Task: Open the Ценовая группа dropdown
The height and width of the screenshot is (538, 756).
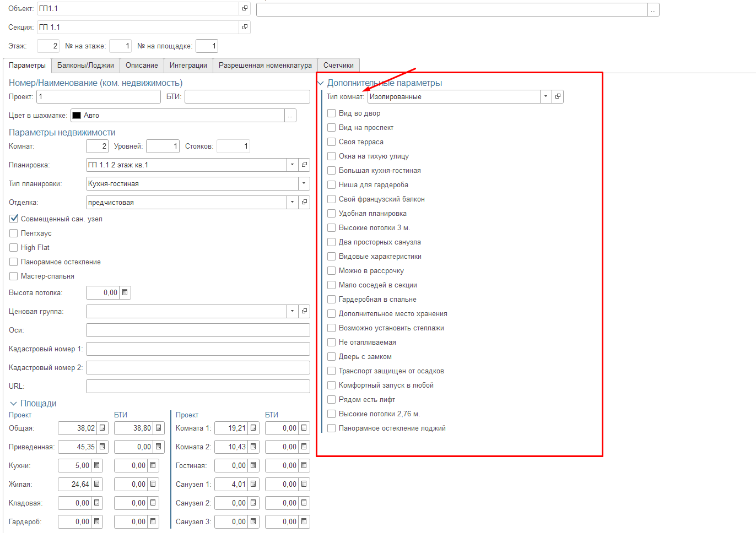Action: (292, 311)
